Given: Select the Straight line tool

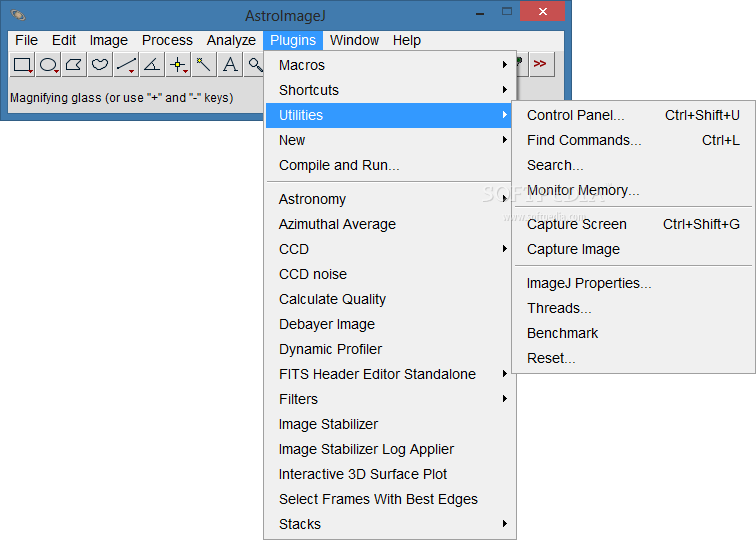Looking at the screenshot, I should 126,64.
